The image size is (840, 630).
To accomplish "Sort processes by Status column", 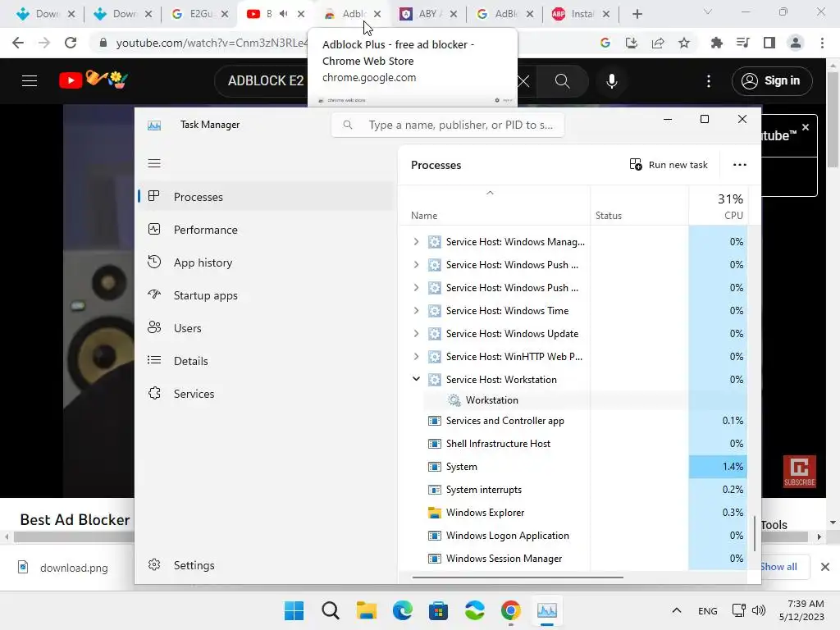I will pos(639,206).
